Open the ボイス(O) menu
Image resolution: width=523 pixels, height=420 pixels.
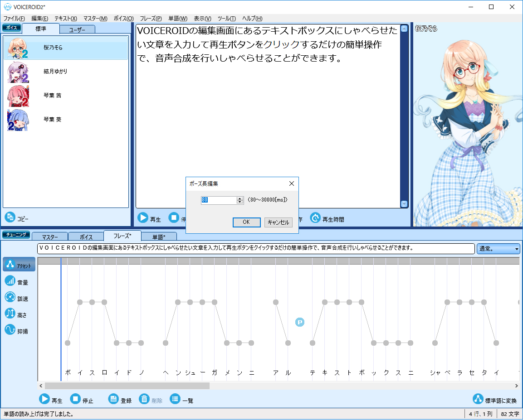124,18
